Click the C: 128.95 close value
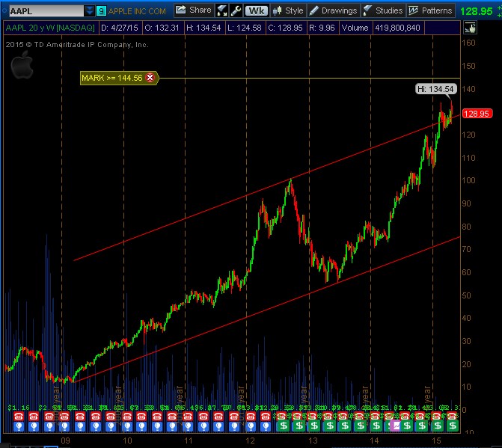The height and width of the screenshot is (448, 502). pos(285,28)
